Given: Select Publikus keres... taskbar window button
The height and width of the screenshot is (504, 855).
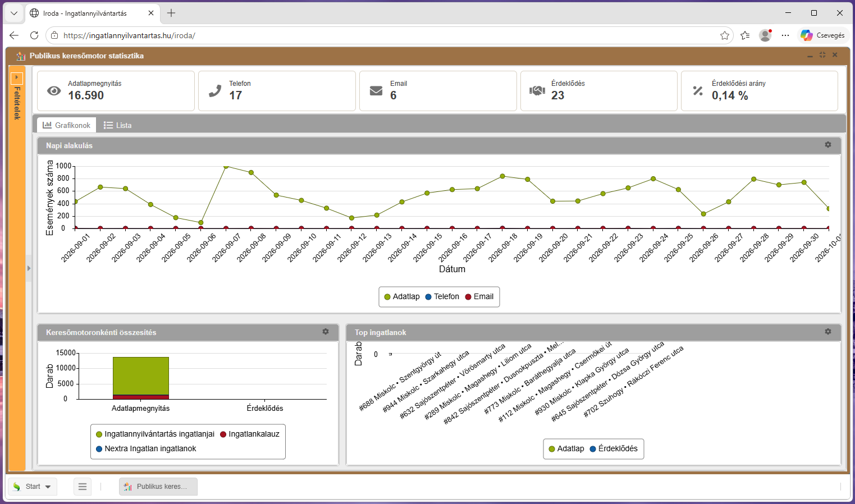Looking at the screenshot, I should tap(158, 487).
